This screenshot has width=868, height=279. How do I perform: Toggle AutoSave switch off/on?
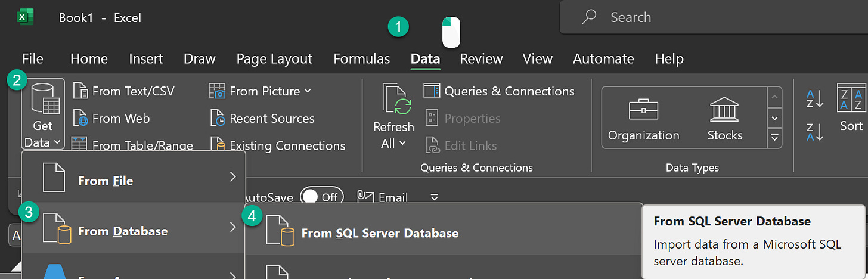[x=322, y=197]
